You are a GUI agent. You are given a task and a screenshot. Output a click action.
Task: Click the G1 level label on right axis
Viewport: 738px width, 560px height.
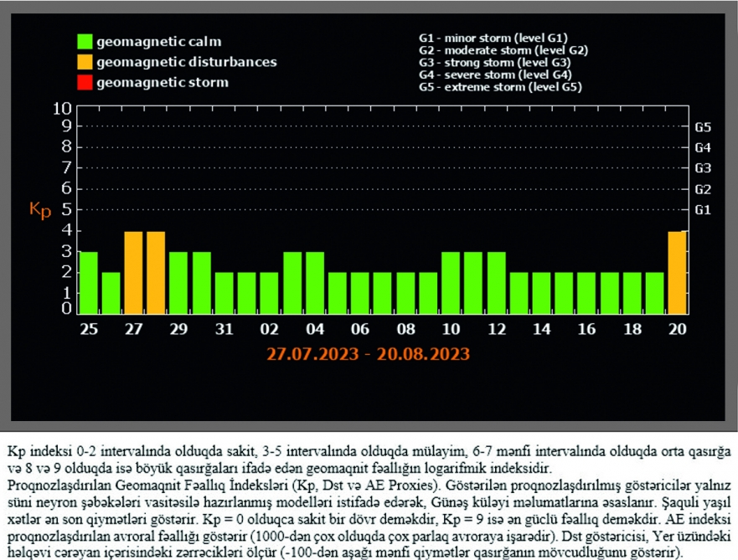(x=703, y=210)
